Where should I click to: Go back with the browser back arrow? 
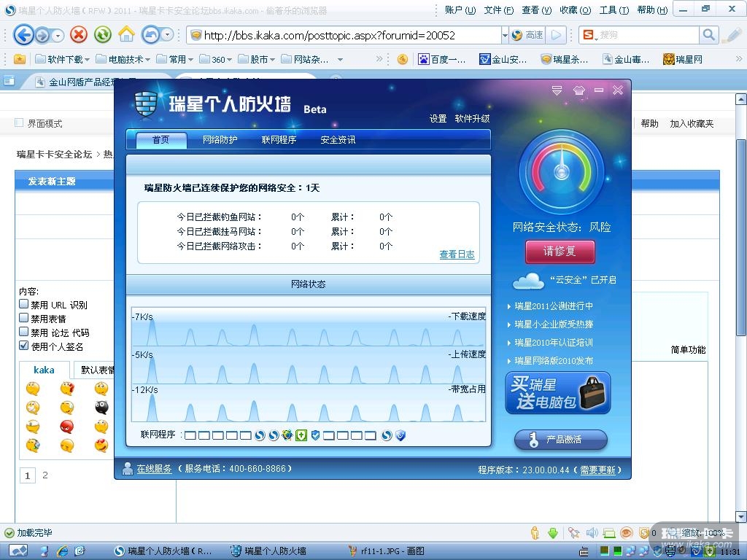pos(23,35)
